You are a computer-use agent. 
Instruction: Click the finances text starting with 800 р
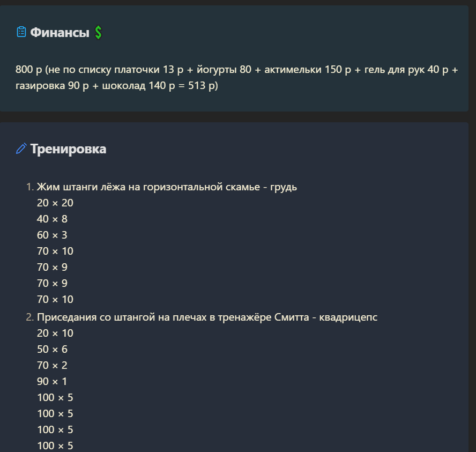[237, 77]
